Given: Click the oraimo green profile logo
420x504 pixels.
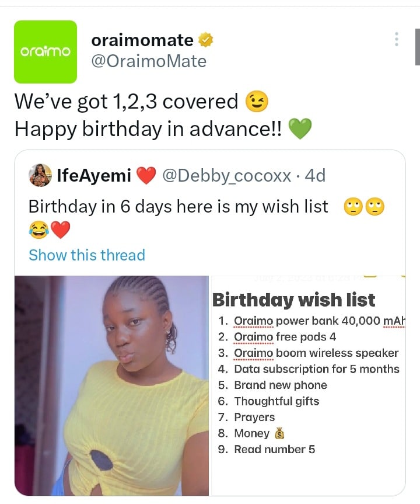Looking at the screenshot, I should [45, 51].
